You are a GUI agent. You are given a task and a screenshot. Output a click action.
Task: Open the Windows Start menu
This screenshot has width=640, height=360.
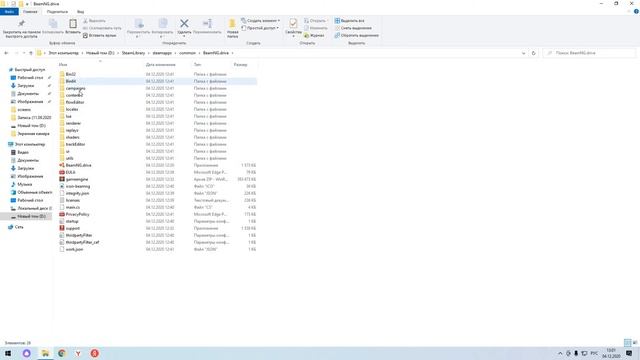pyautogui.click(x=8, y=353)
